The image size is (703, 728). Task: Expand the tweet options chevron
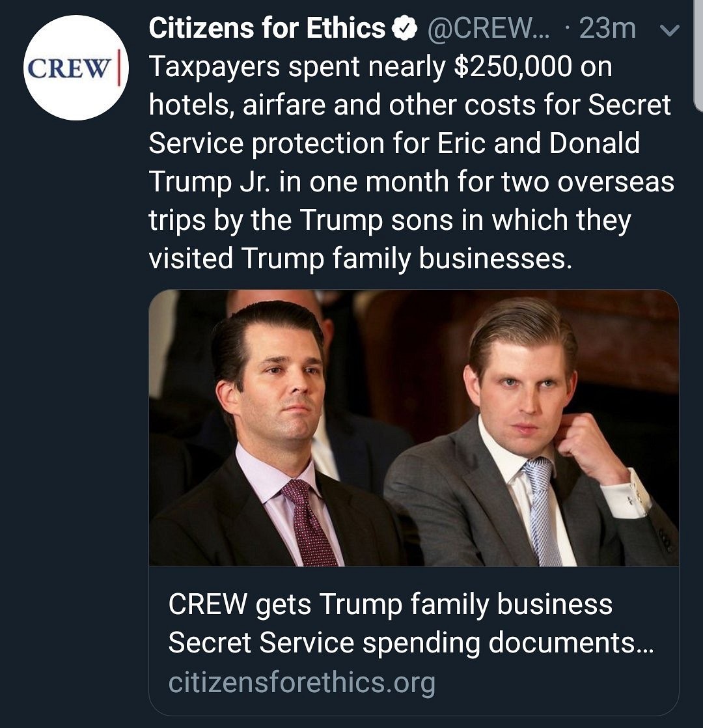[x=669, y=30]
